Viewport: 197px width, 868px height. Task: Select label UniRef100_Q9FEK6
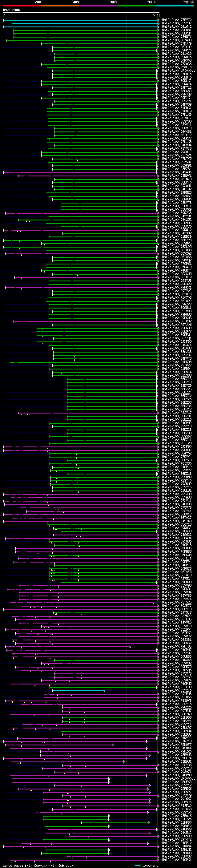coord(177,789)
